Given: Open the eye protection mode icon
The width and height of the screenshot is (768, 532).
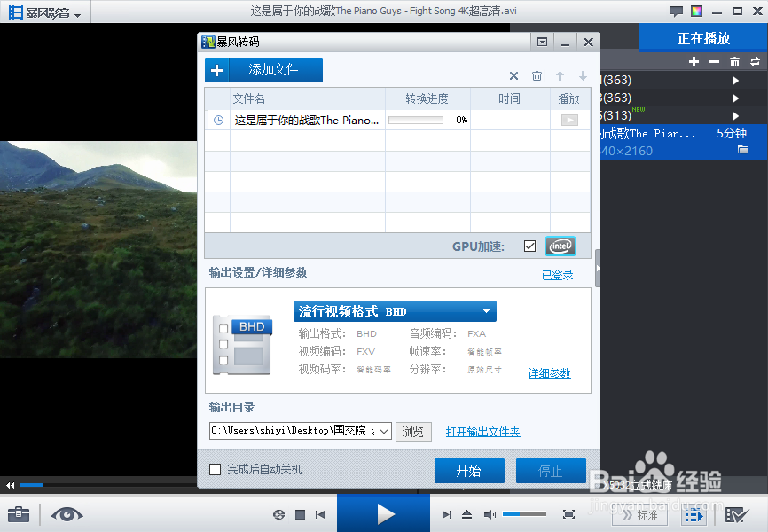Looking at the screenshot, I should click(x=67, y=514).
